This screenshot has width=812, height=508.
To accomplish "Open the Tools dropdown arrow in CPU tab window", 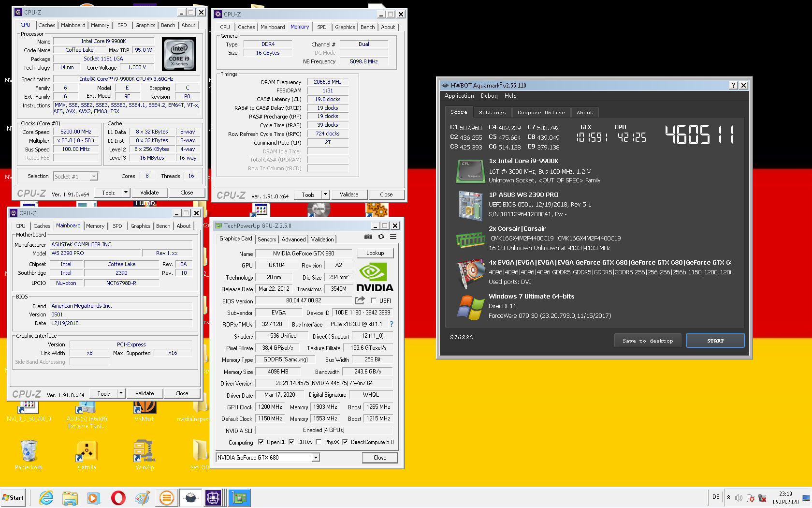I will click(126, 193).
